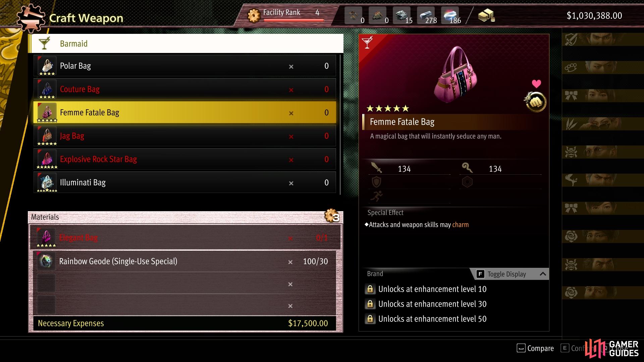Click the Craft Weapon title header
The width and height of the screenshot is (644, 362).
tap(86, 18)
